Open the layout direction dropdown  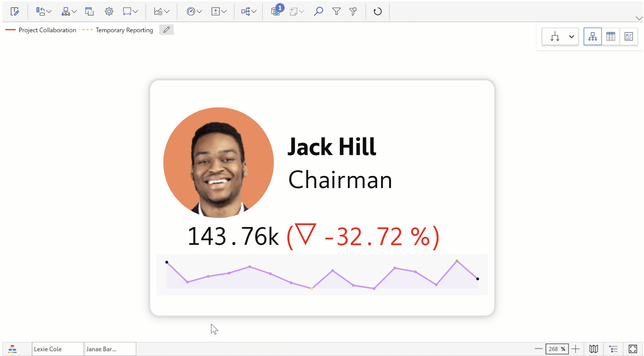tap(571, 37)
